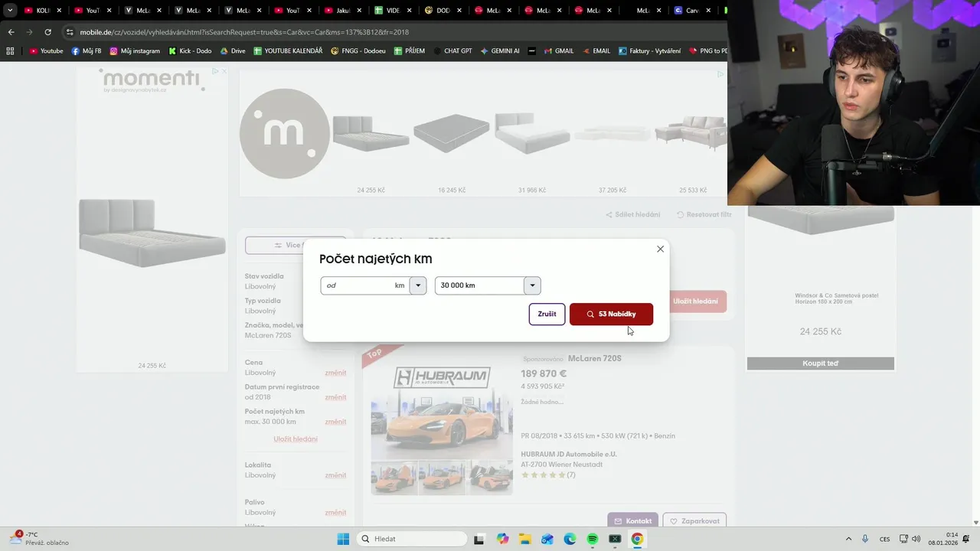Click browser Back arrow
The width and height of the screenshot is (980, 551).
[x=11, y=32]
